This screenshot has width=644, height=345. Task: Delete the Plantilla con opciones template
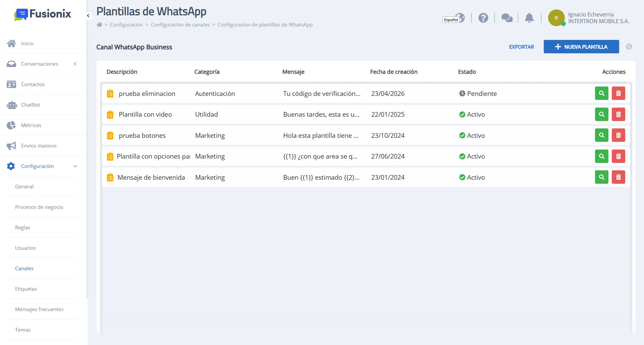click(619, 156)
